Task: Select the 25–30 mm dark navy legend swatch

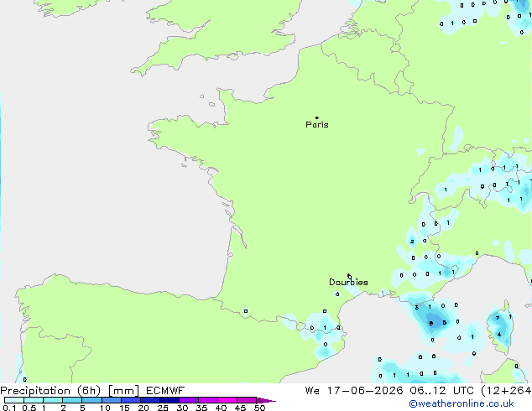Action: point(169,400)
